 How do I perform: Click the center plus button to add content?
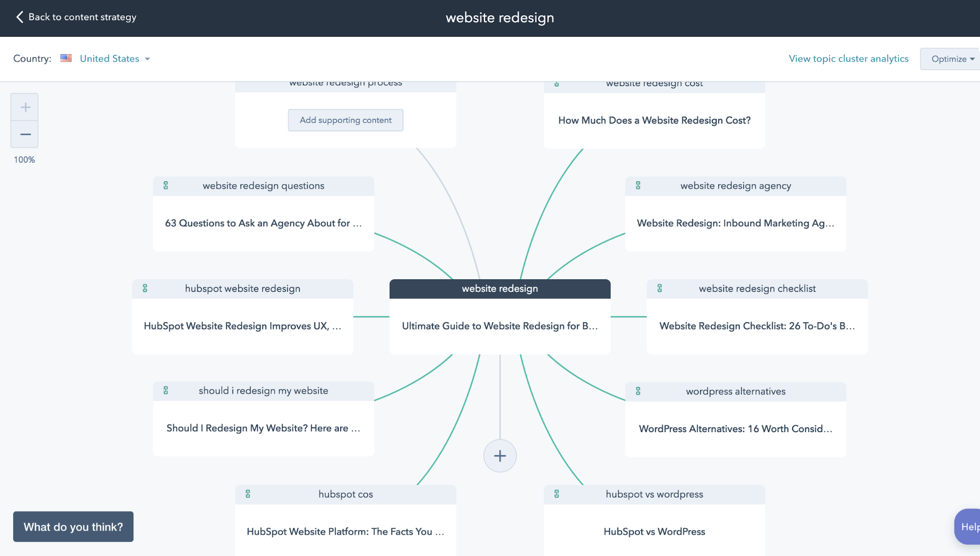click(500, 456)
